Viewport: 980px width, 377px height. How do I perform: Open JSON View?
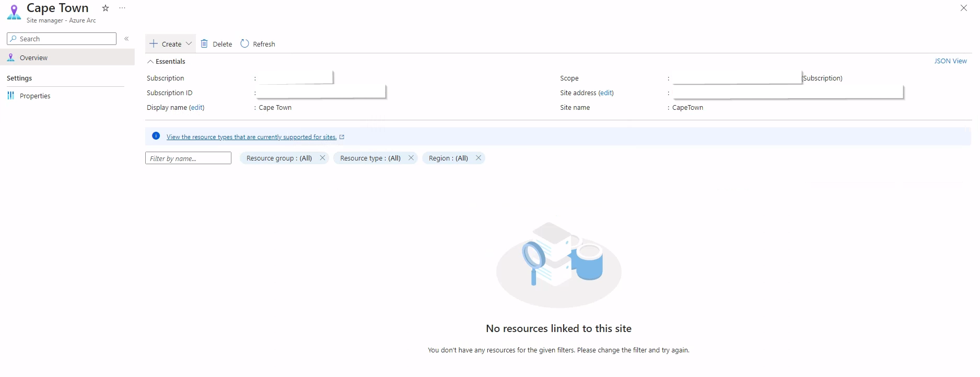pyautogui.click(x=950, y=61)
